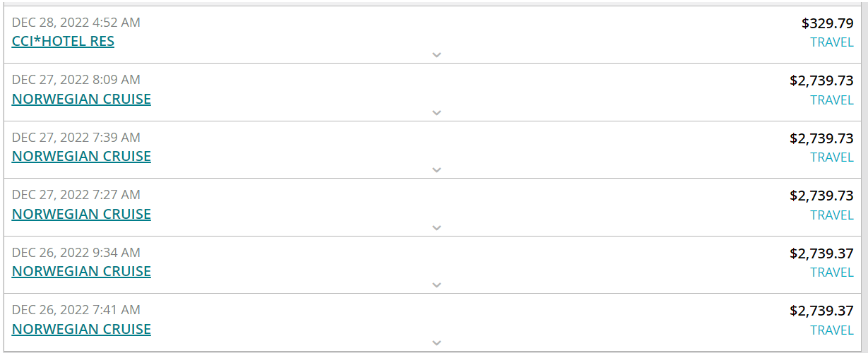Click the DEC 28, 2022 4:52 AM date
Image resolution: width=868 pixels, height=353 pixels.
tap(76, 23)
